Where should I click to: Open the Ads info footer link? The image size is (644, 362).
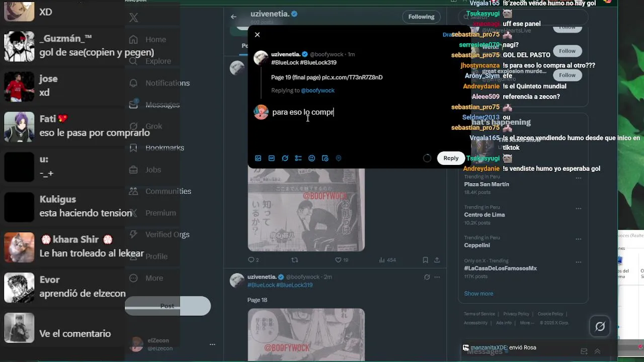tap(504, 323)
